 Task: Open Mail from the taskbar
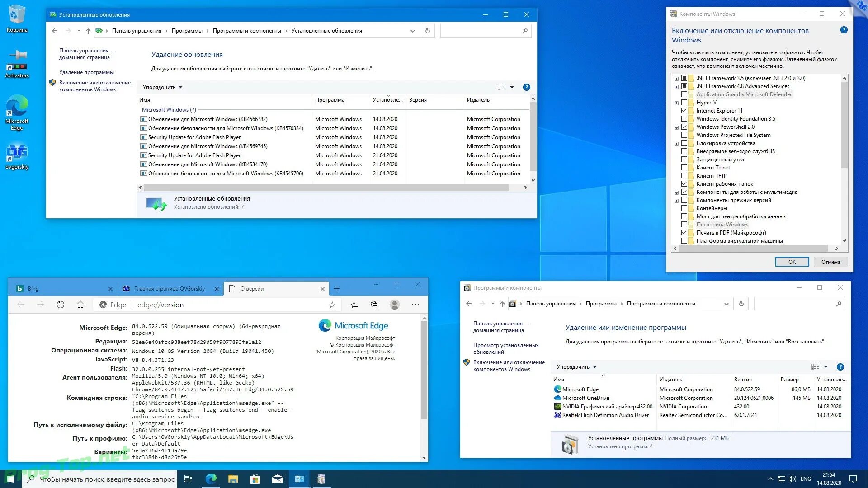pyautogui.click(x=277, y=479)
